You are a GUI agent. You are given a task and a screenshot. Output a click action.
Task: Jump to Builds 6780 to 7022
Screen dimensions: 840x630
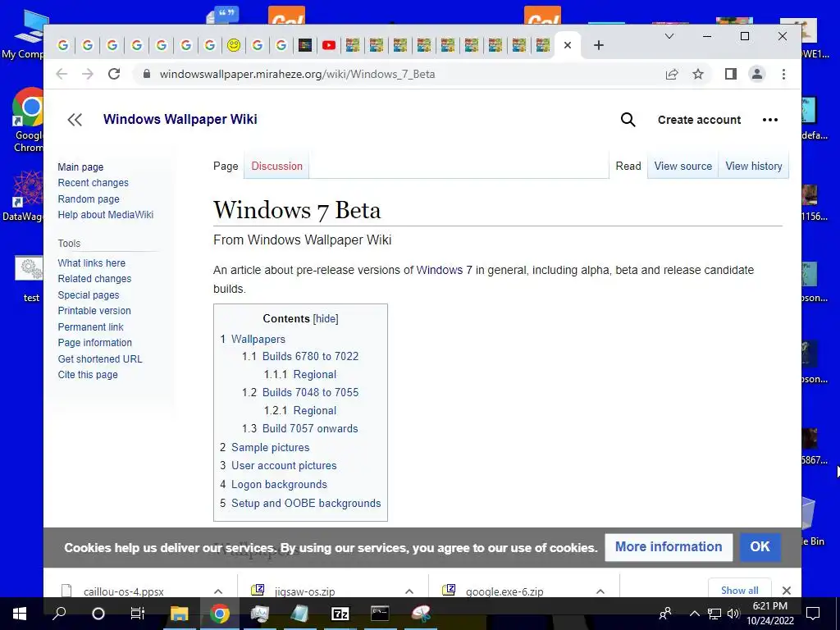pyautogui.click(x=310, y=356)
